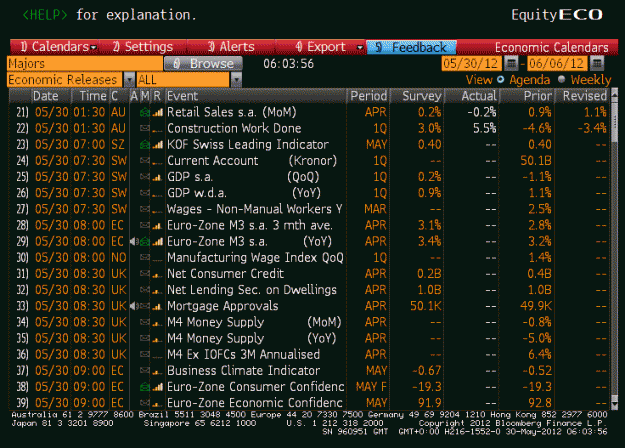Click the green alert envelope for Retail Sales

(145, 113)
